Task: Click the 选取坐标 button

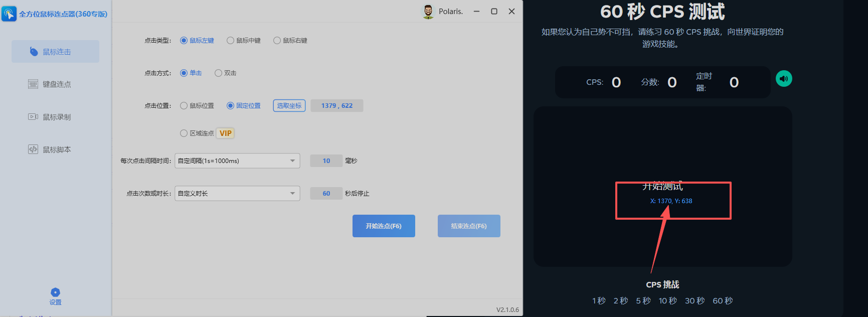Action: pos(289,106)
